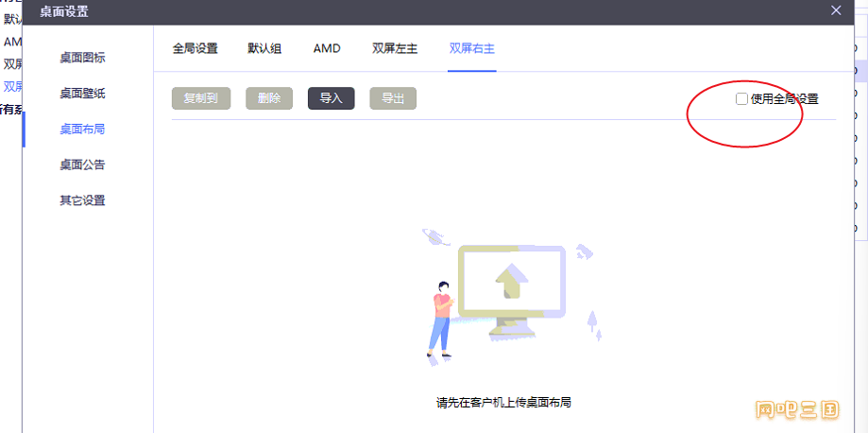The image size is (868, 433).
Task: Open the 桌面公告 section
Action: (x=82, y=165)
